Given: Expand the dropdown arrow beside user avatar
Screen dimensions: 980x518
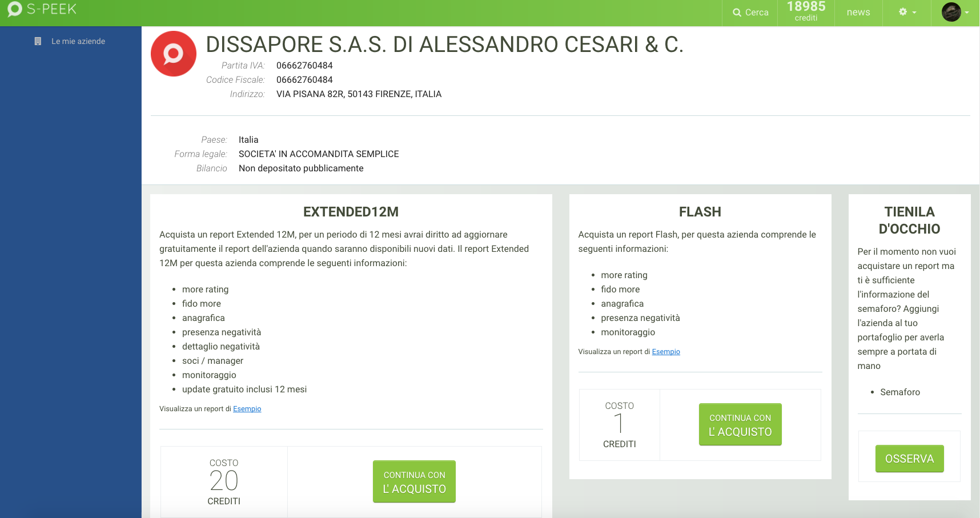Looking at the screenshot, I should [967, 13].
